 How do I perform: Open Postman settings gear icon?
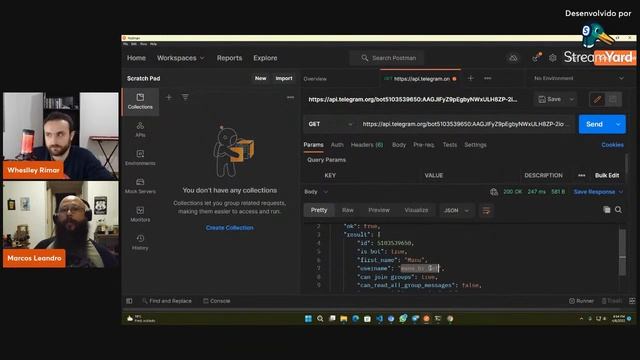click(x=553, y=58)
